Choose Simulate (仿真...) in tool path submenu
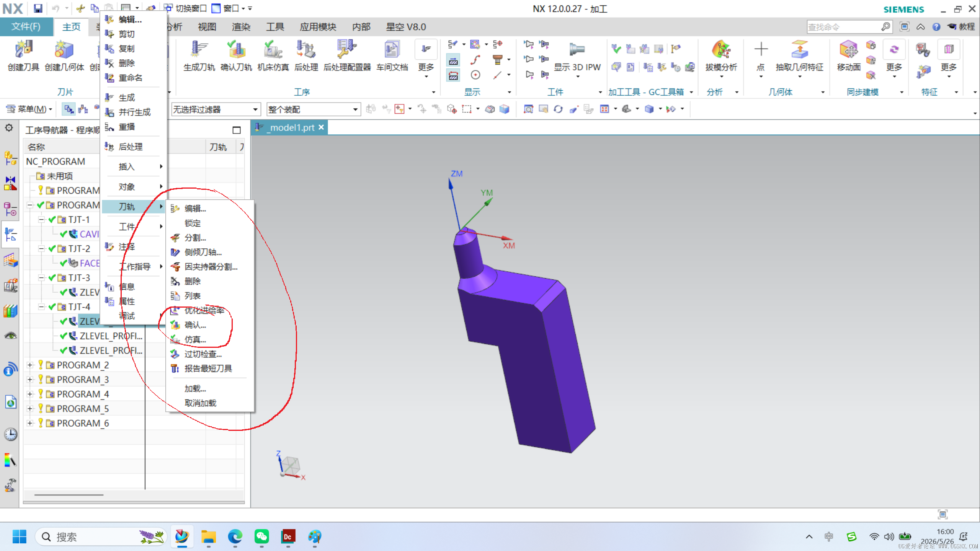 tap(210, 339)
